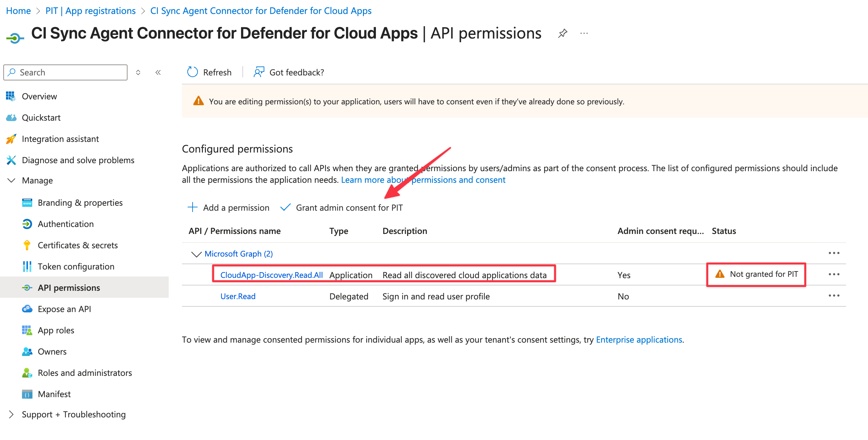
Task: Click the Got feedback? label
Action: pos(297,72)
